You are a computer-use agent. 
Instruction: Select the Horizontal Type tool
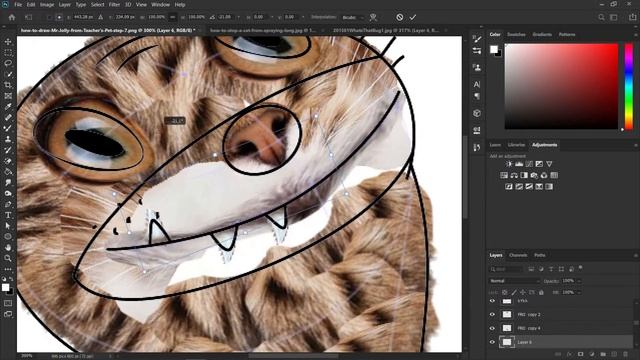(8, 215)
